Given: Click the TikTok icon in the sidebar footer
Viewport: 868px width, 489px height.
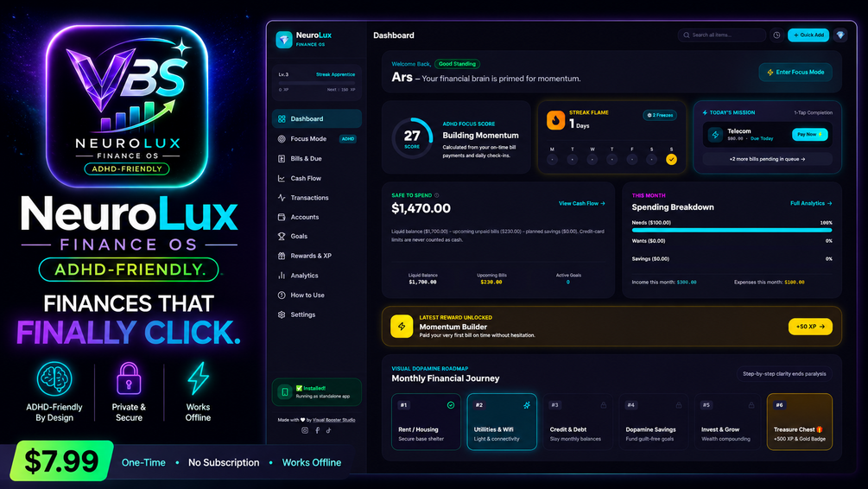Looking at the screenshot, I should (x=328, y=430).
